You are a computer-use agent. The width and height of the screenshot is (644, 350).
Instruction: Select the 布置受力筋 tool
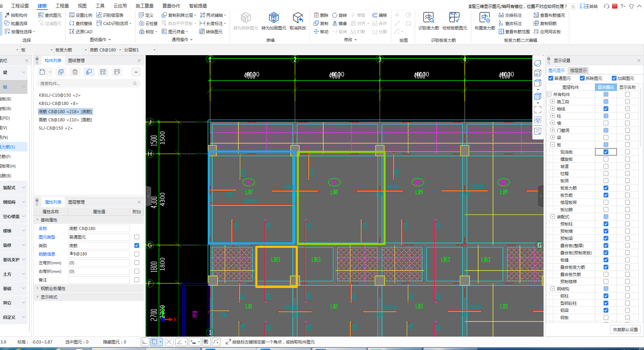coord(485,18)
